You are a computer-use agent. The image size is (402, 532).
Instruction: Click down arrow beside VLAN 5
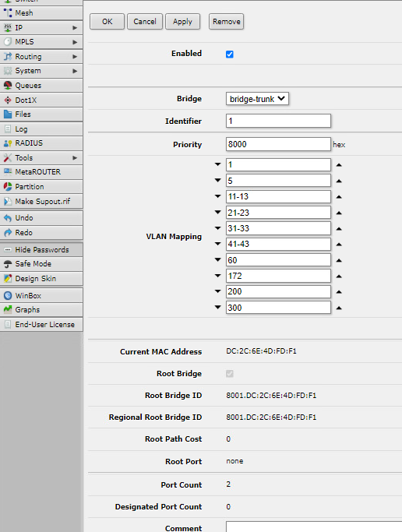(x=218, y=180)
